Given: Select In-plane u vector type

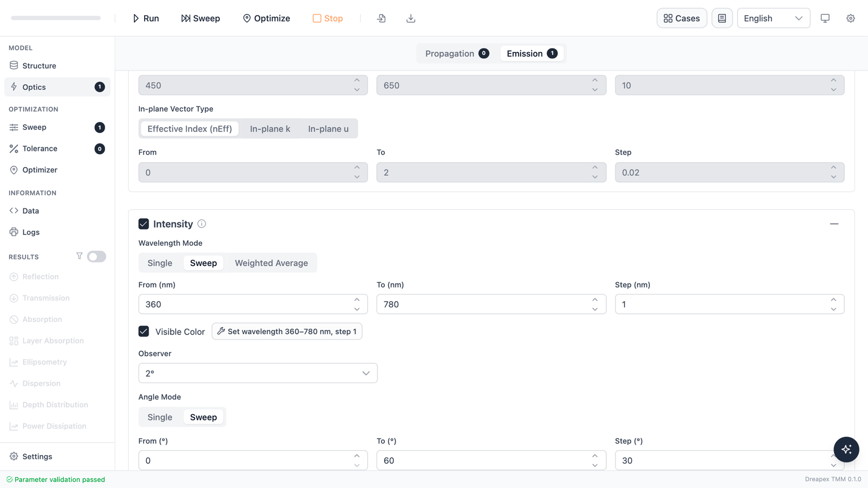Looking at the screenshot, I should tap(328, 129).
